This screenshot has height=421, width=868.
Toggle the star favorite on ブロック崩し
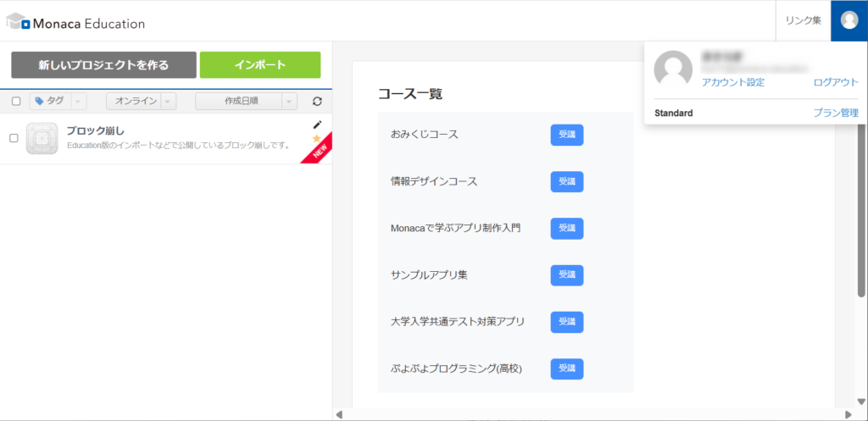coord(317,138)
